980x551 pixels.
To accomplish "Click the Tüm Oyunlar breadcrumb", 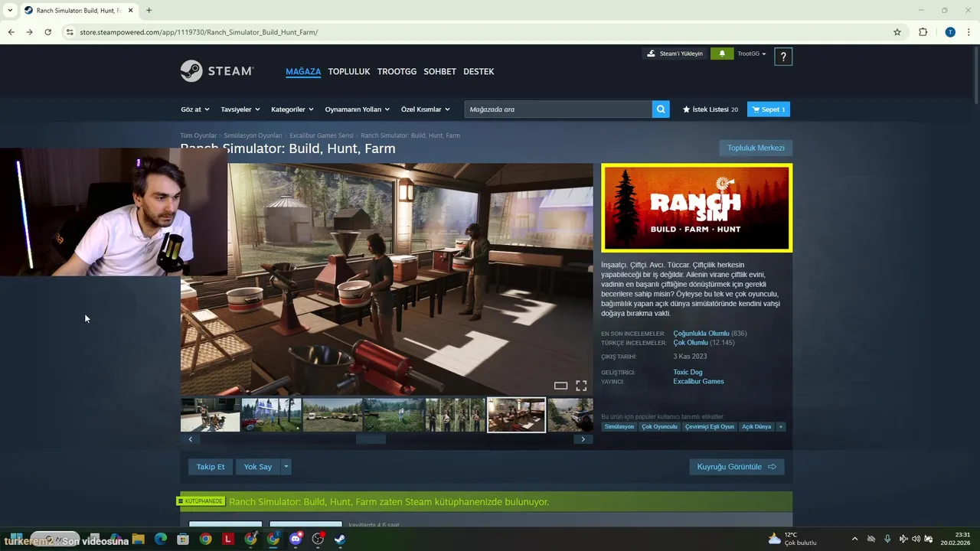I will pyautogui.click(x=198, y=135).
